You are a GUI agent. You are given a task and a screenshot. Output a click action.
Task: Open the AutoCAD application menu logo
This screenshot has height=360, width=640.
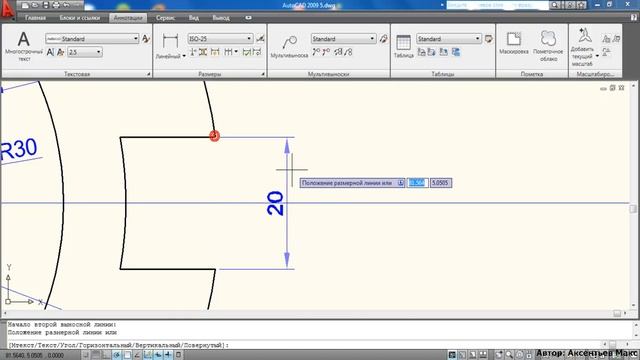click(x=7, y=10)
